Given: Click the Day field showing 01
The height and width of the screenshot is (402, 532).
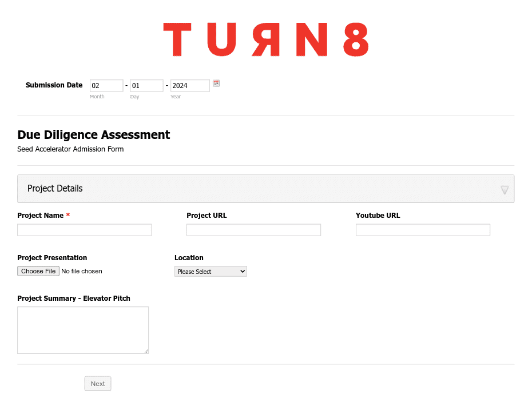Looking at the screenshot, I should (146, 85).
